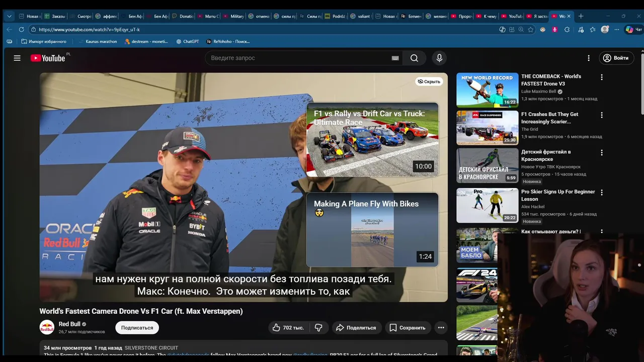Reload the page with the refresh icon
The width and height of the screenshot is (644, 362).
[x=21, y=30]
